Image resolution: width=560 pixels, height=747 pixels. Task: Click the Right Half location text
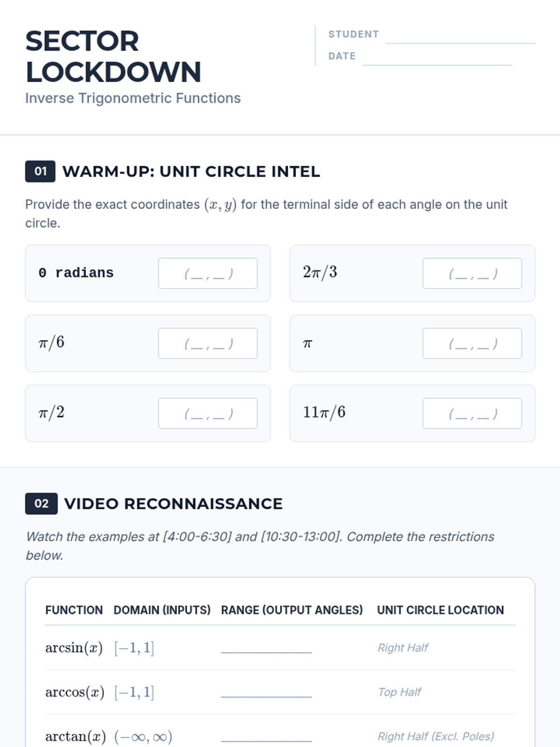pyautogui.click(x=403, y=648)
